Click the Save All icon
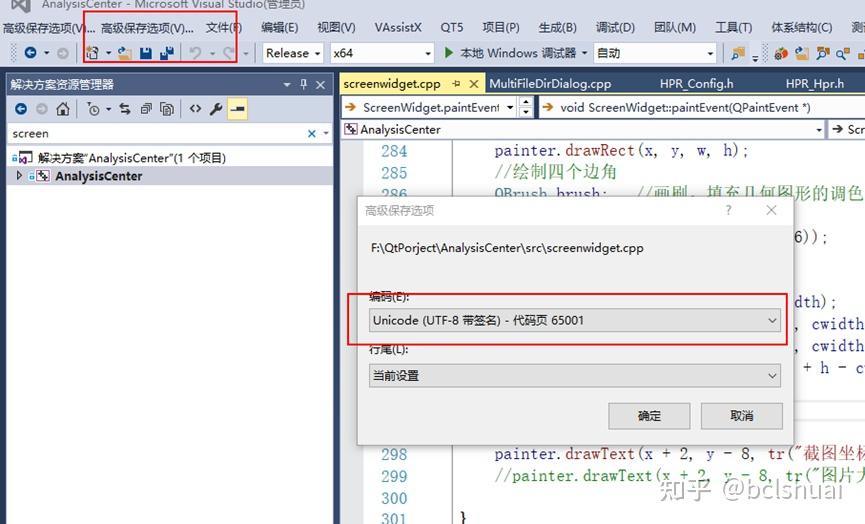This screenshot has width=865, height=524. (167, 53)
